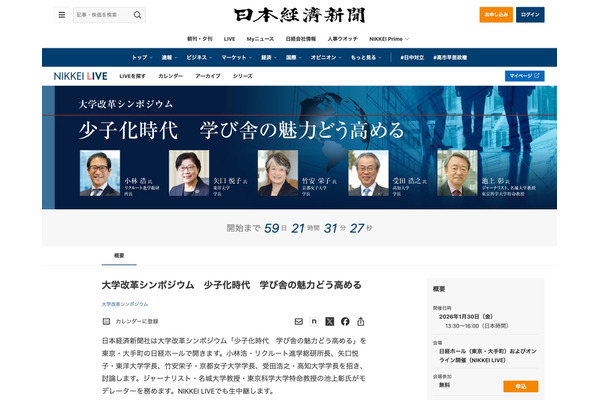Viewport: 600px width, 400px height.
Task: Open Myニュース link
Action: point(260,39)
